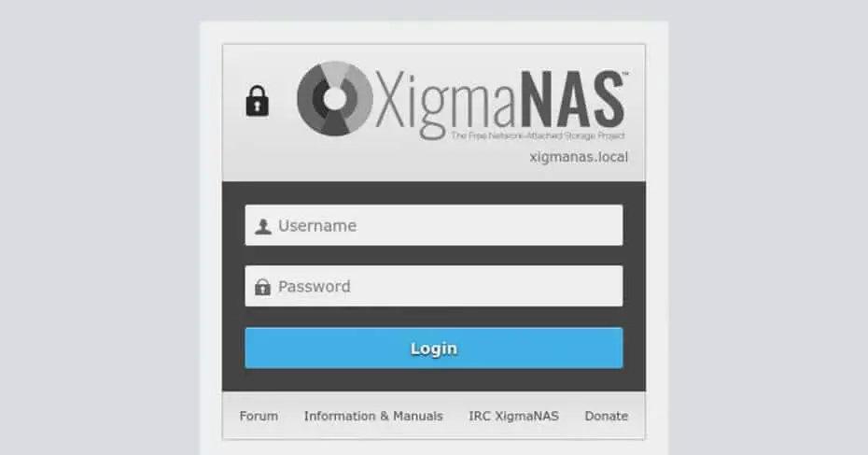The height and width of the screenshot is (455, 868).
Task: Click the small lock icon in Password field
Action: tap(263, 287)
